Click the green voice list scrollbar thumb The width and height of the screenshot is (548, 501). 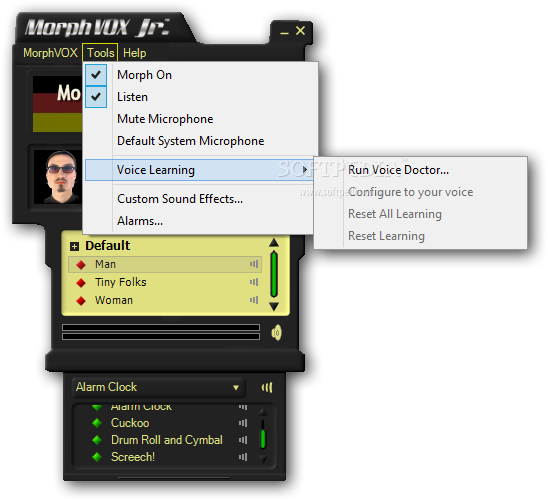(274, 274)
